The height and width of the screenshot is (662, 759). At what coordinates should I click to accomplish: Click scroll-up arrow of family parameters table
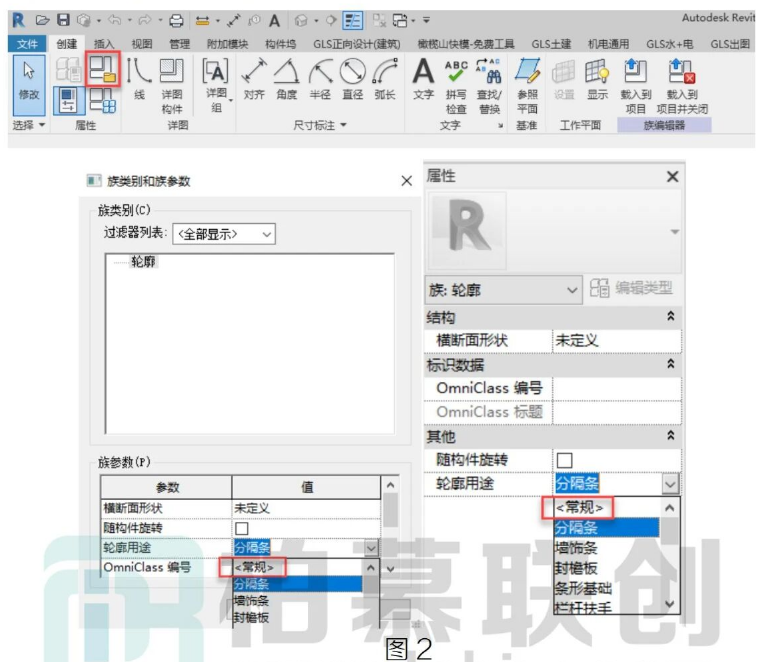[390, 485]
